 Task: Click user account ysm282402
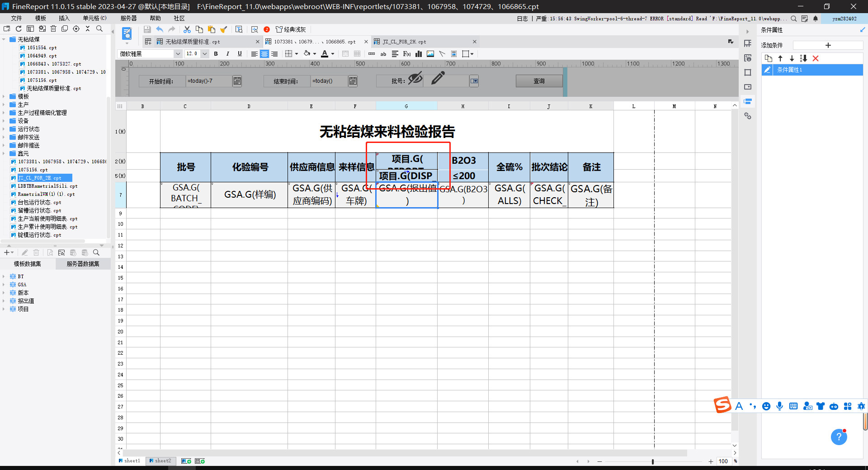[844, 19]
